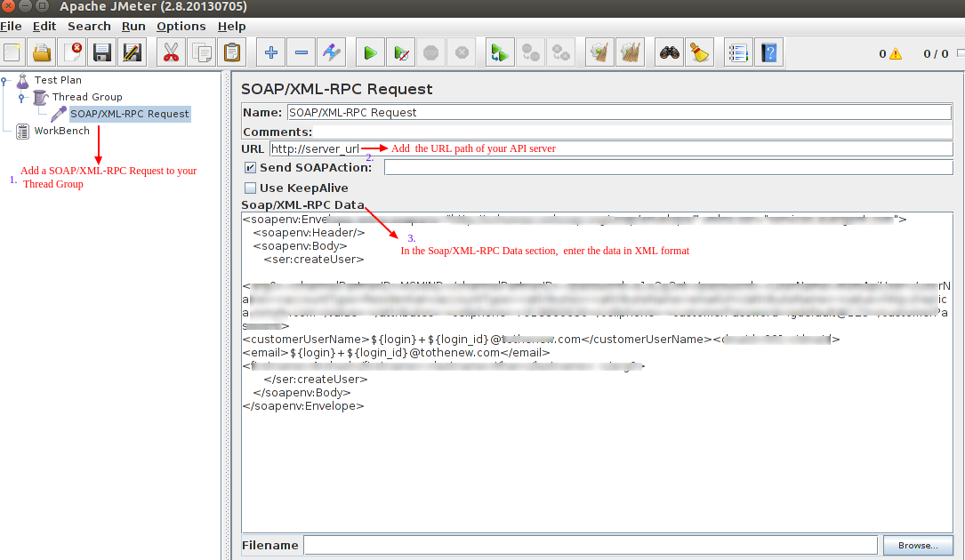Click the URL field with http://server_url
The height and width of the screenshot is (560, 965).
coord(611,149)
